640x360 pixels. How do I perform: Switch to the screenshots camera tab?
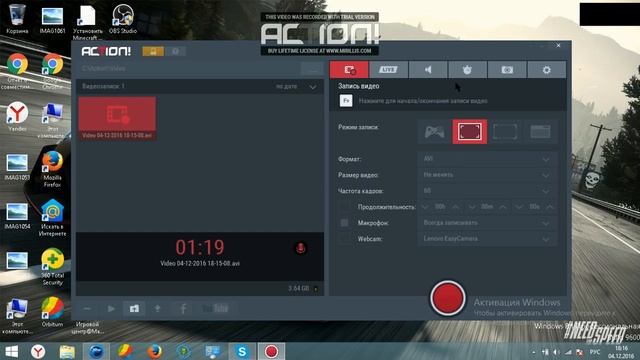coord(507,70)
